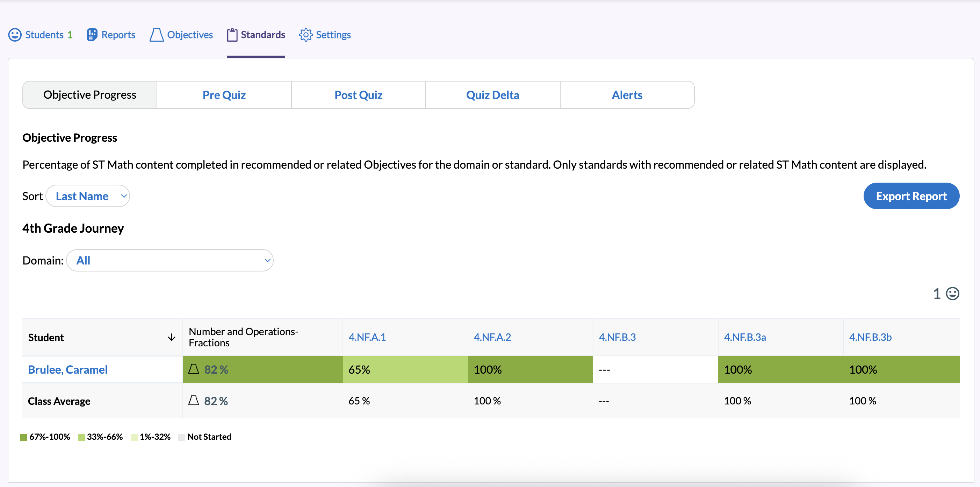Click the Reports icon in navigation
Viewport: 980px width, 487px height.
point(92,35)
